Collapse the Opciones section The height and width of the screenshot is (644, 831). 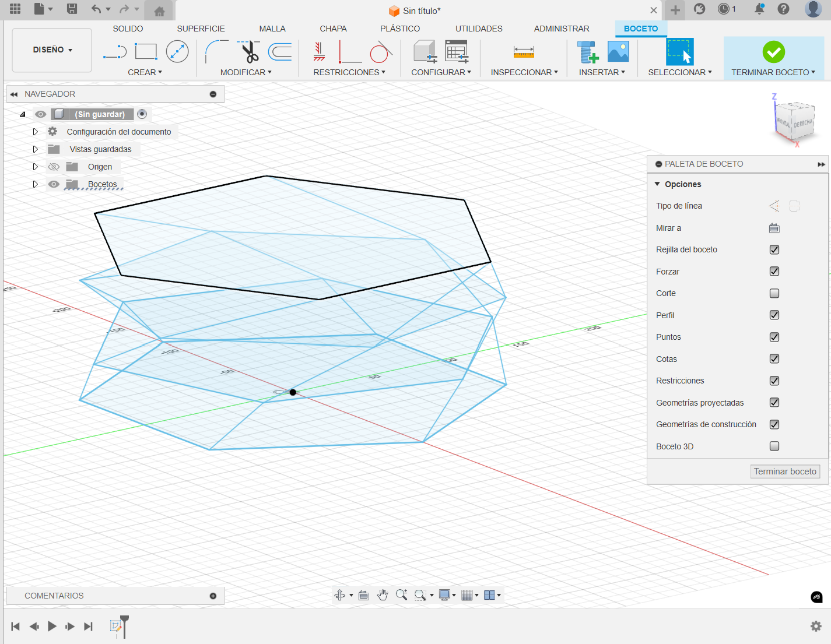tap(657, 184)
